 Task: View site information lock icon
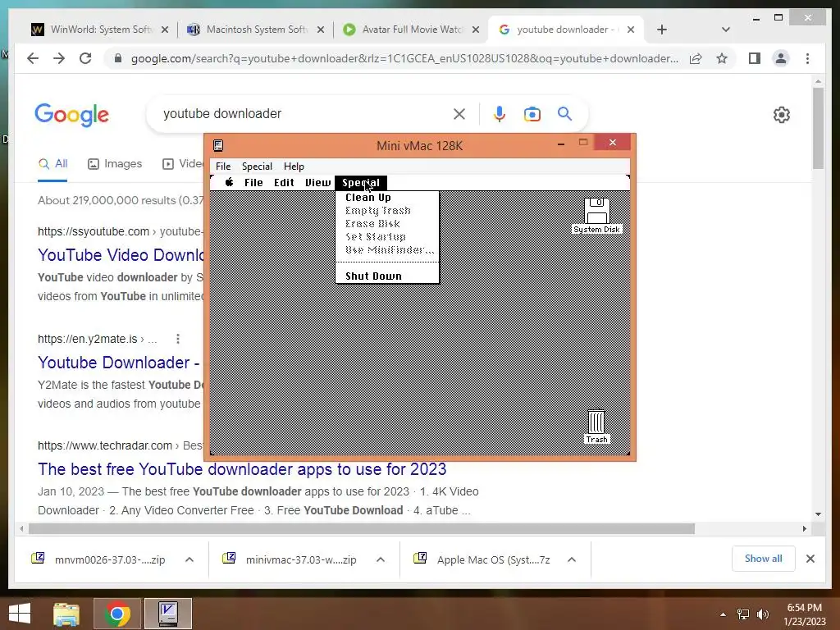pyautogui.click(x=118, y=58)
